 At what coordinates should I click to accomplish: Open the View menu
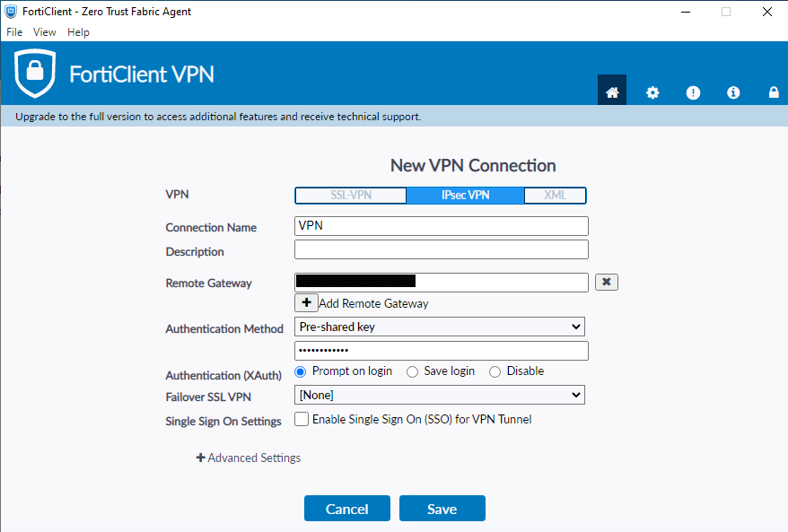pos(44,32)
